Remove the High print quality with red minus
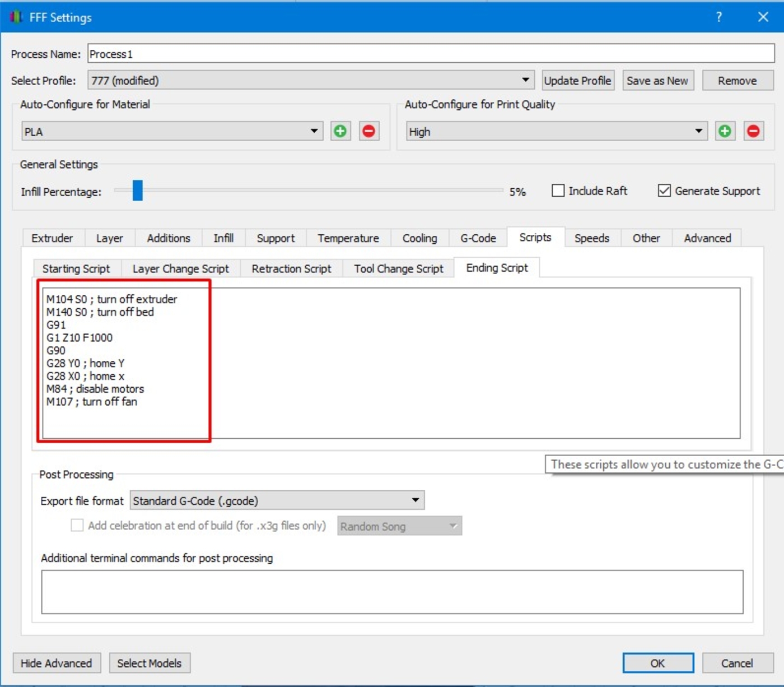The width and height of the screenshot is (784, 687). point(753,131)
